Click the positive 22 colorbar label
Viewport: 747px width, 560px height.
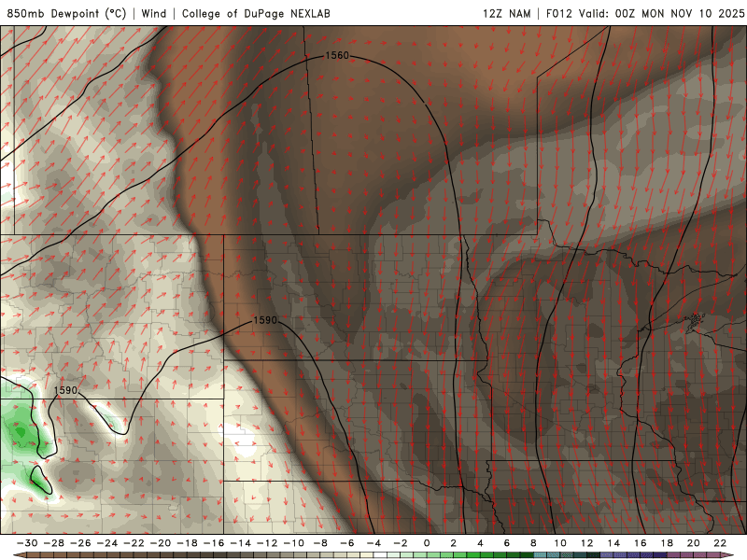coord(720,543)
